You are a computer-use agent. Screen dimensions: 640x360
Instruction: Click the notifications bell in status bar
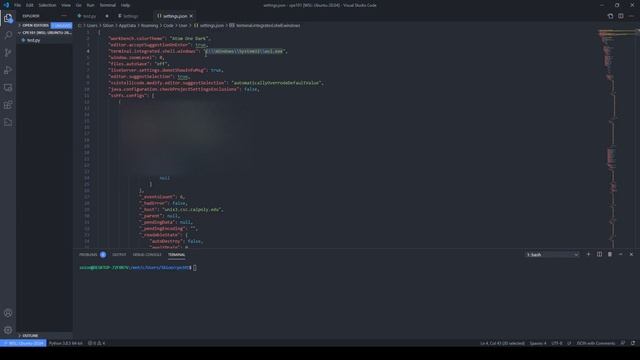[633, 343]
